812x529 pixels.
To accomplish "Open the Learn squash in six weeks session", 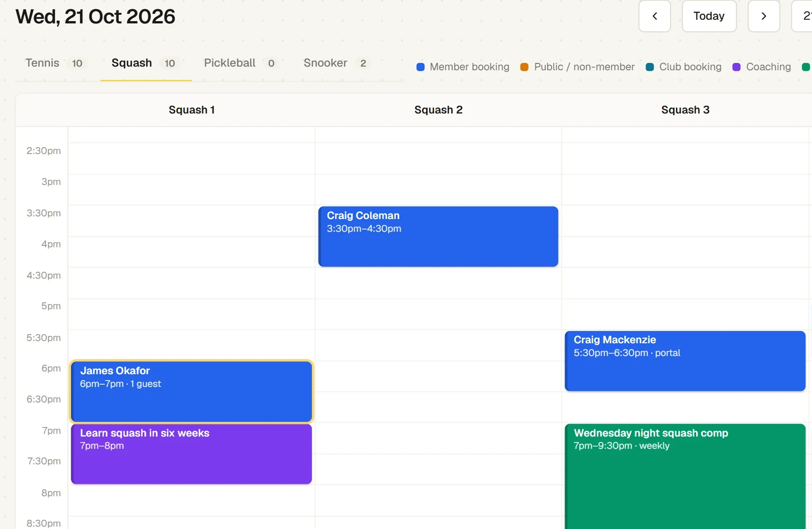I will 191,454.
